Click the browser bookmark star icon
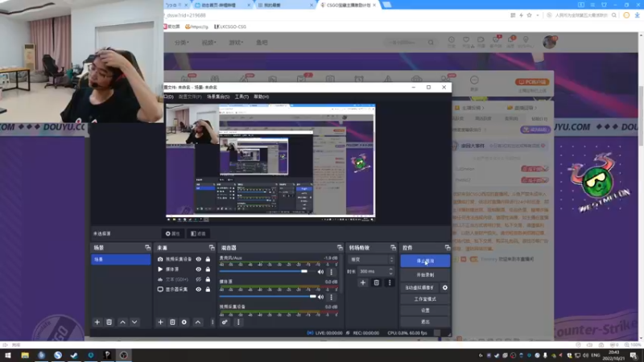644x362 pixels. 530,15
